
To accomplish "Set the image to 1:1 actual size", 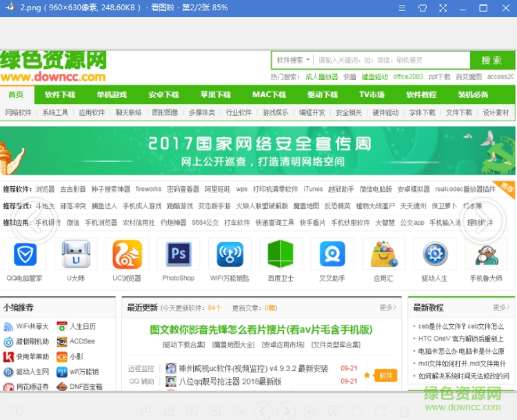I will point(169,410).
